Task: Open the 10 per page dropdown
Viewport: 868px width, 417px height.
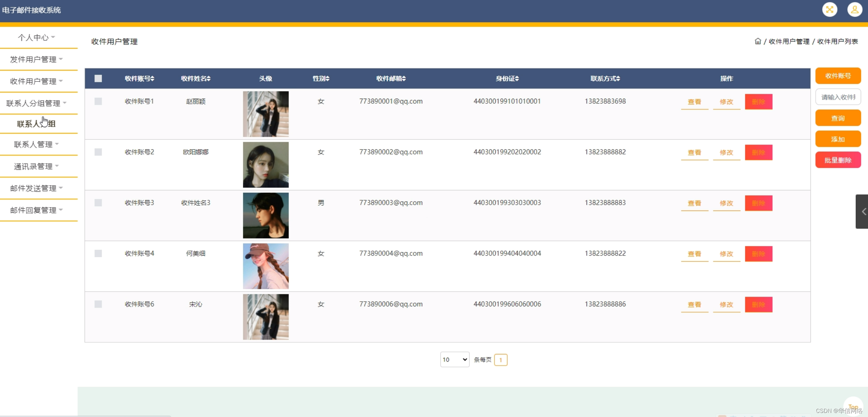Action: pyautogui.click(x=455, y=359)
